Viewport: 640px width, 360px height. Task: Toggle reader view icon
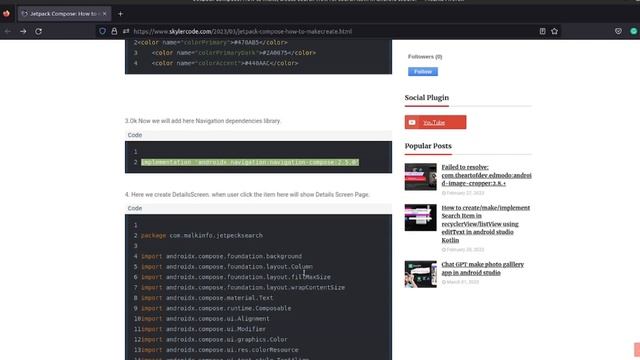542,31
